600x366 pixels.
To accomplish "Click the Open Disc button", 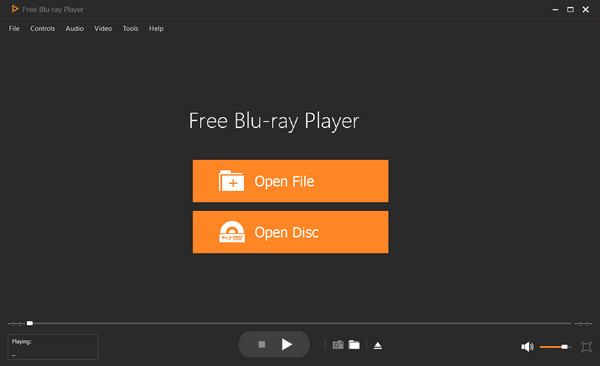I will click(x=290, y=232).
